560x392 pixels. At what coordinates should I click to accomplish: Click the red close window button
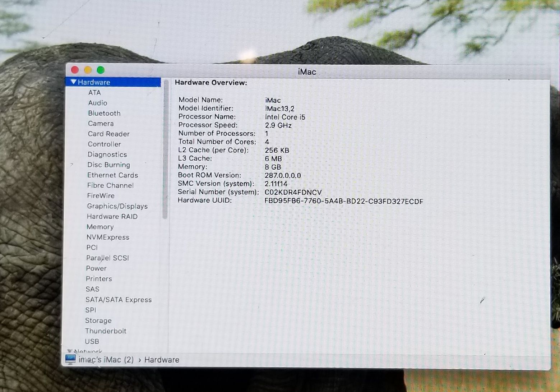point(75,70)
